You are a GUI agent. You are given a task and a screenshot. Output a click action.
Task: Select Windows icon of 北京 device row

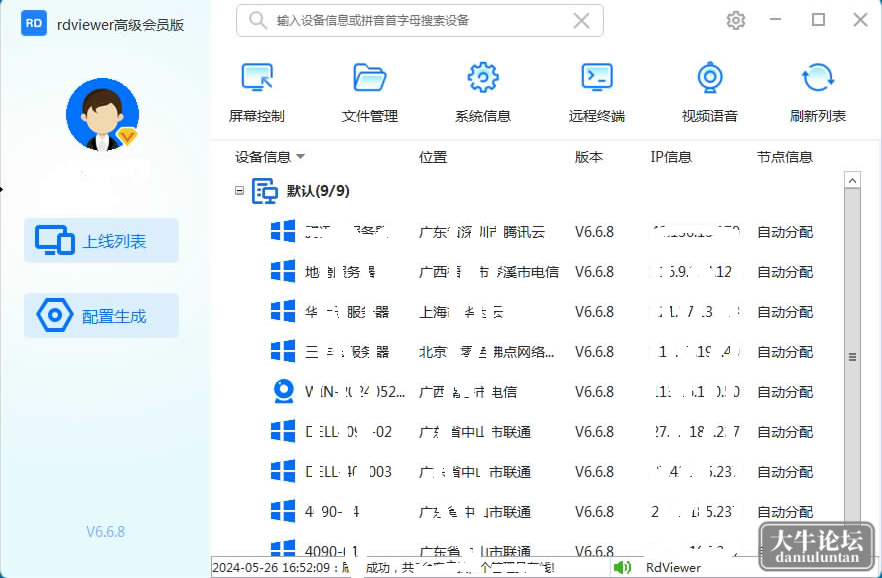coord(283,351)
